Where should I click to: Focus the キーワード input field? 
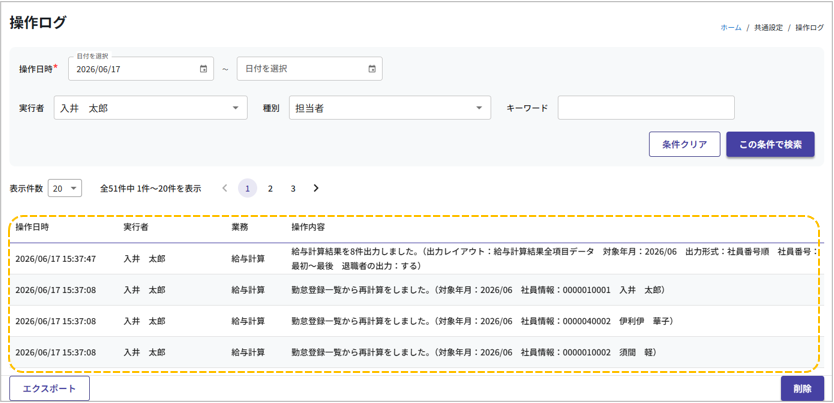coord(646,108)
